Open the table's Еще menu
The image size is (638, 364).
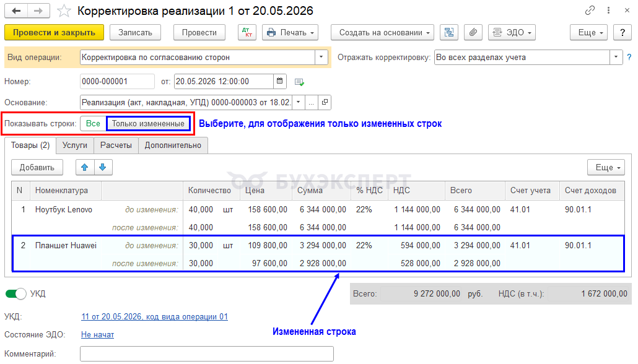pyautogui.click(x=606, y=167)
